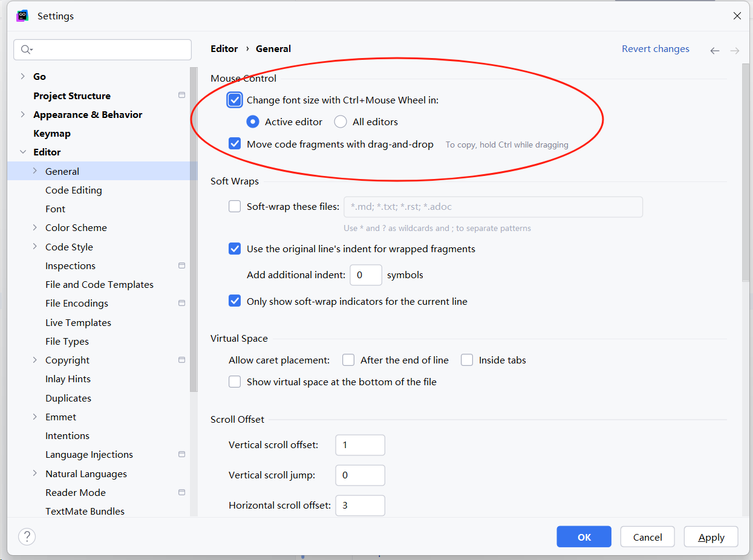Open the Live Templates settings page

78,322
